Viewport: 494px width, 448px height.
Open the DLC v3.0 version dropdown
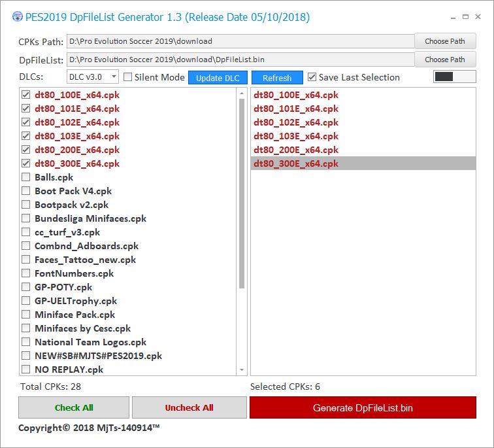tap(93, 77)
